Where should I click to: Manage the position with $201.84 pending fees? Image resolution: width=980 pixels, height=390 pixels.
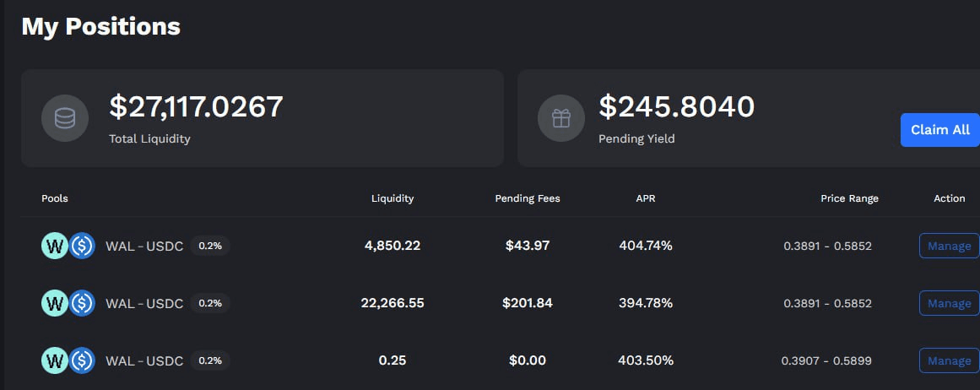(949, 302)
